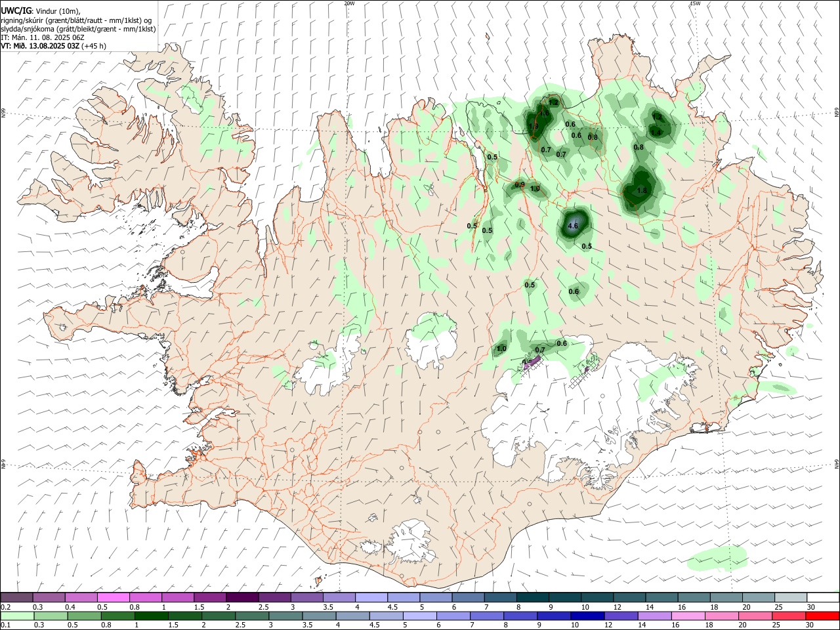The image size is (840, 630).
Task: Pick the dark purple 2–2.5 upper-row swatch
Action: click(242, 598)
